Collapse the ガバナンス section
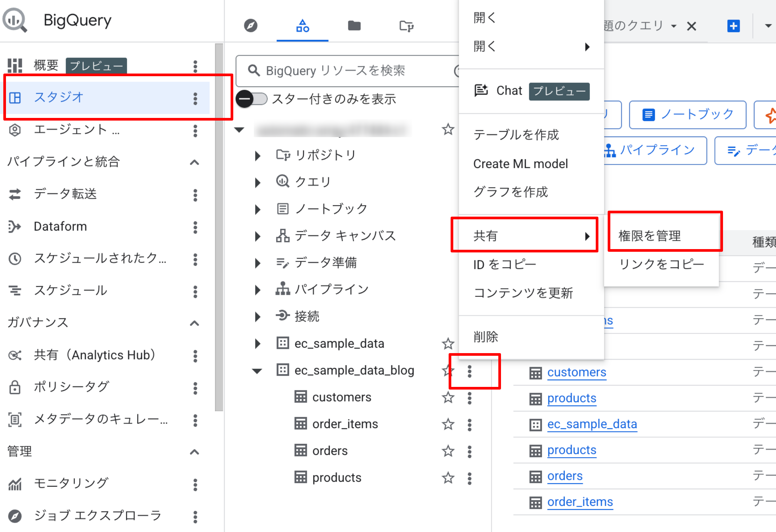776x532 pixels. coord(194,323)
